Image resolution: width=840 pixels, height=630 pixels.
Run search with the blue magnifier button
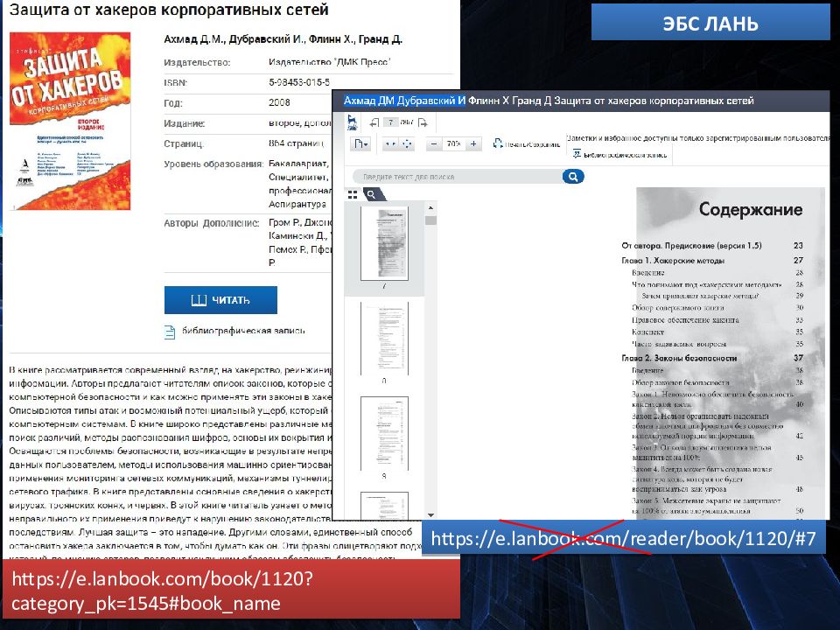click(x=573, y=177)
